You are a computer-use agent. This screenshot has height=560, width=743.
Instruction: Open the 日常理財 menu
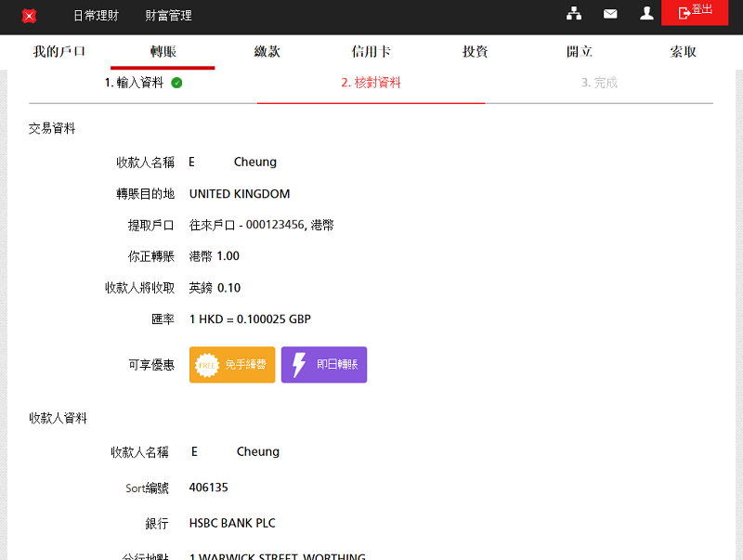coord(97,16)
